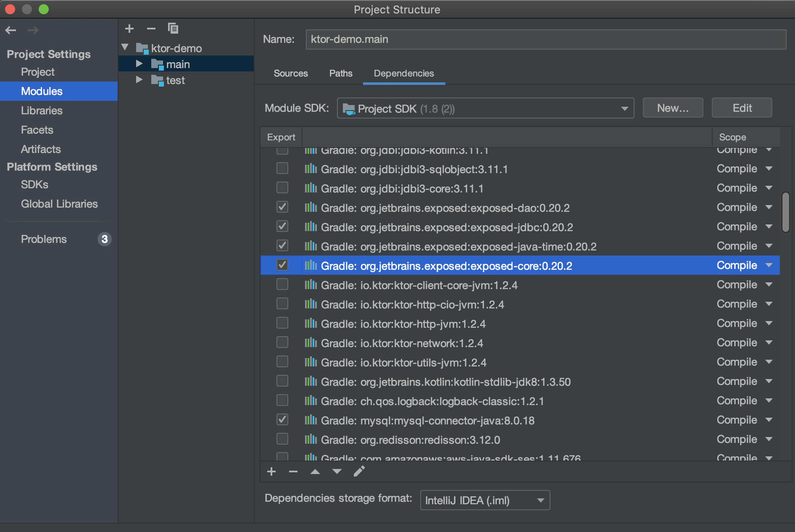This screenshot has height=532, width=795.
Task: Edit the dependency using the pencil icon
Action: (359, 471)
